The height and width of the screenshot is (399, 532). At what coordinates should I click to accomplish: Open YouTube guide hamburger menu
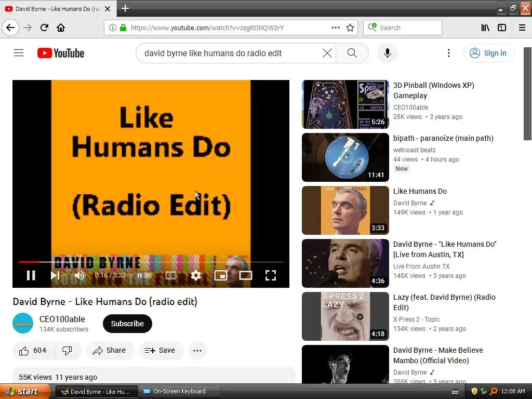(x=19, y=53)
